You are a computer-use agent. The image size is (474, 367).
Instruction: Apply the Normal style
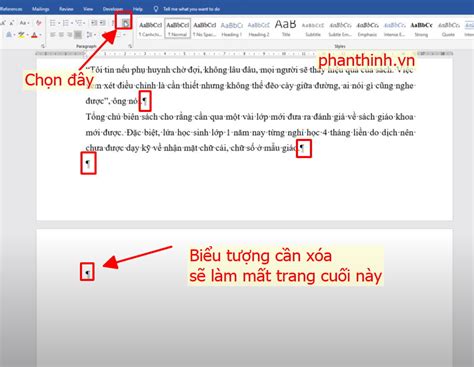[178, 28]
